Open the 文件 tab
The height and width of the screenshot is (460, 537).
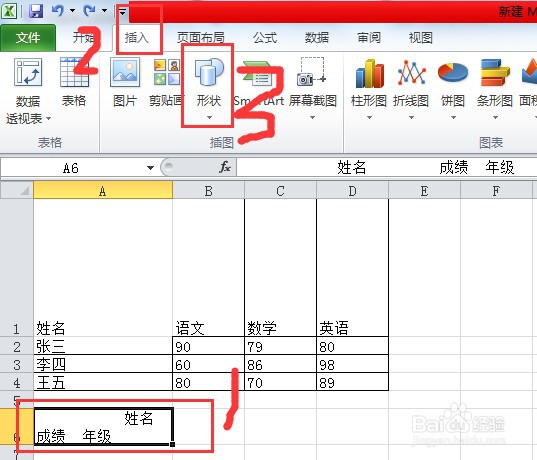coord(28,38)
